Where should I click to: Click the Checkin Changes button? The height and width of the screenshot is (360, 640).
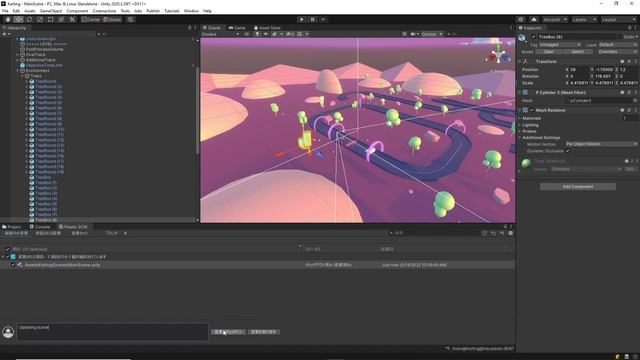(228, 332)
